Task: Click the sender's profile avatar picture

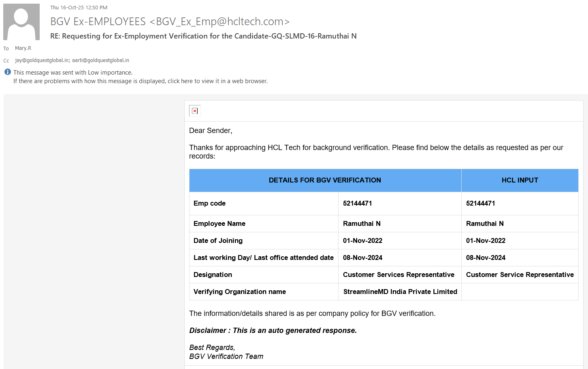Action: [21, 22]
